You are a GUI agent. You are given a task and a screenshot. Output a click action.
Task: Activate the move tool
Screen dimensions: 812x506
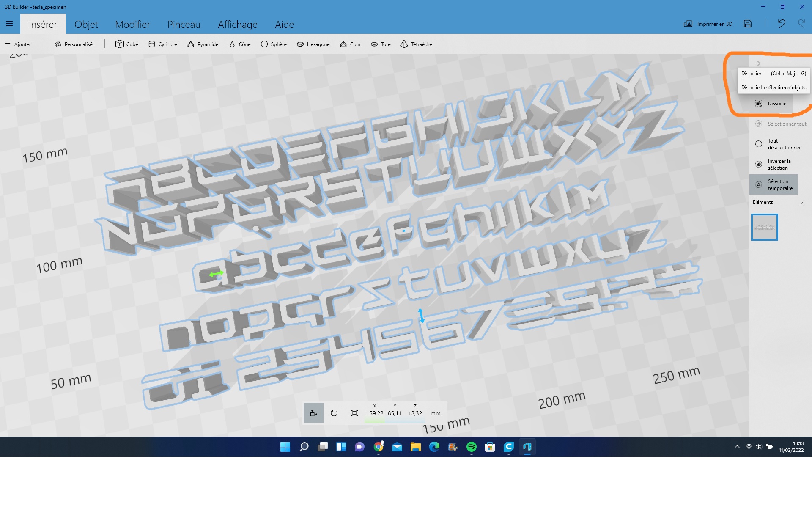[313, 413]
